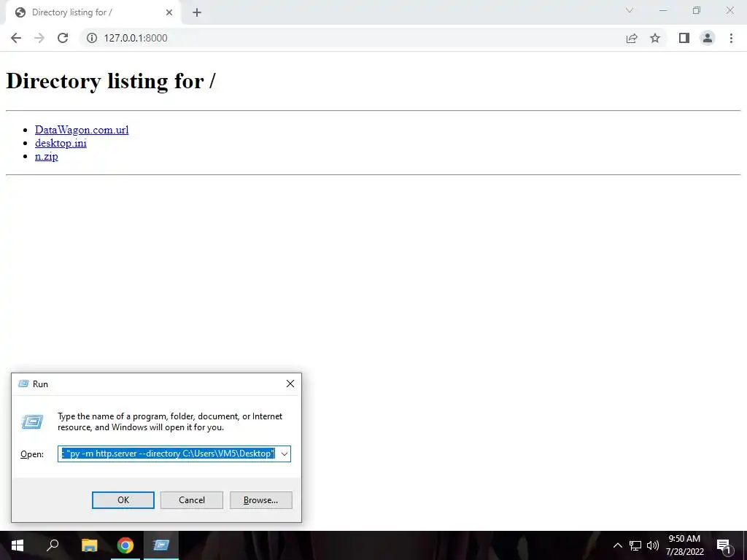The height and width of the screenshot is (560, 747).
Task: Open the notification center icon
Action: pos(724,546)
